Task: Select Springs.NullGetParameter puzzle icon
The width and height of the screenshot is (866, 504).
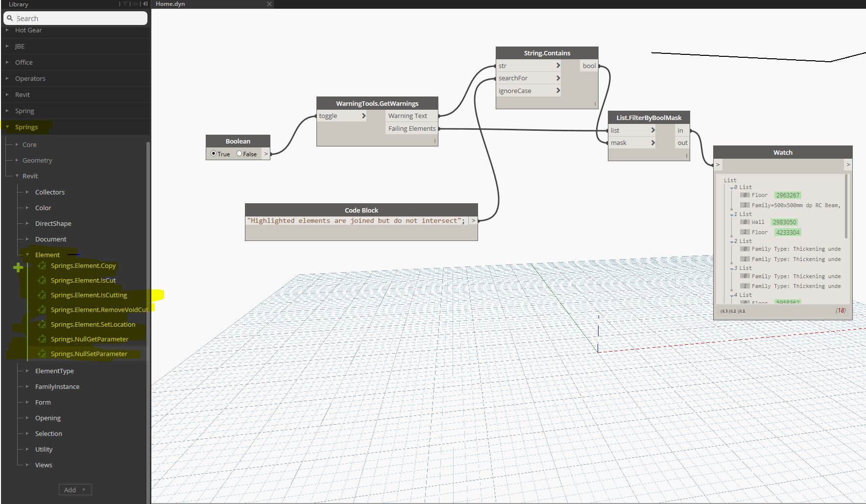Action: click(x=42, y=339)
